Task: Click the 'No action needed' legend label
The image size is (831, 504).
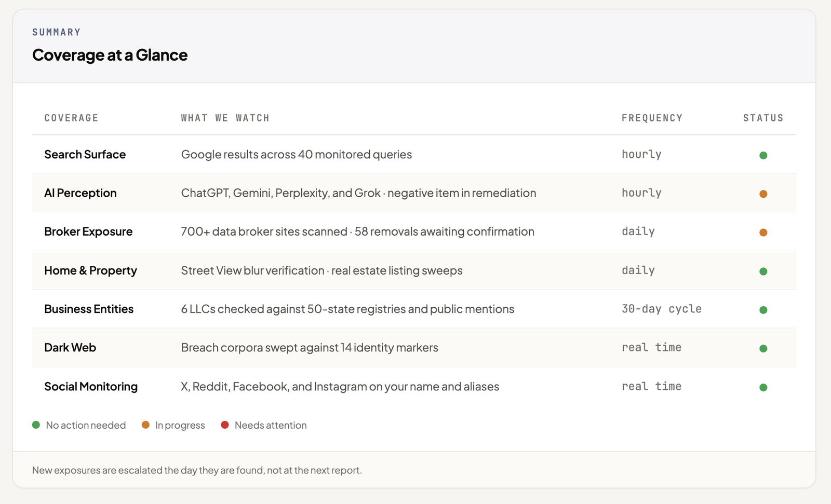Action: 86,425
